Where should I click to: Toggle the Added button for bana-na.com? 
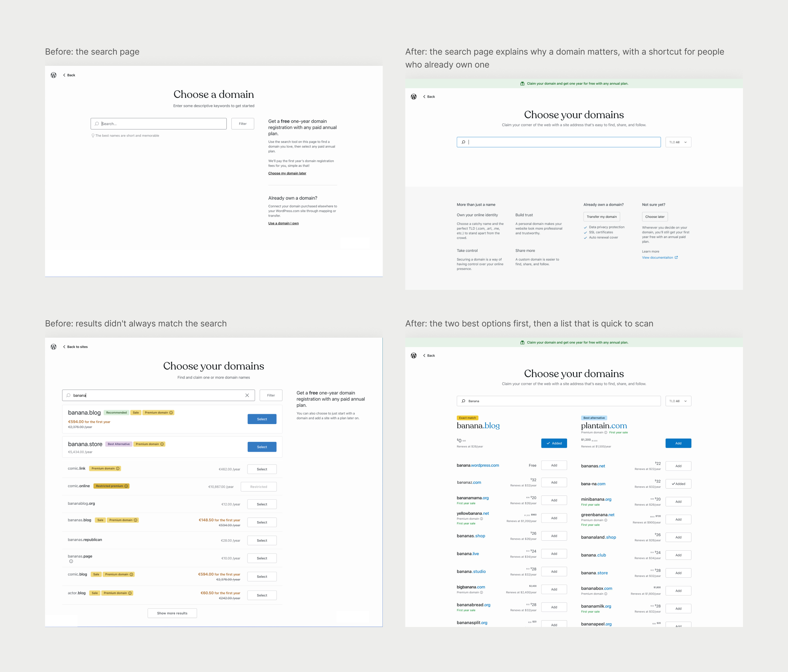pyautogui.click(x=679, y=484)
